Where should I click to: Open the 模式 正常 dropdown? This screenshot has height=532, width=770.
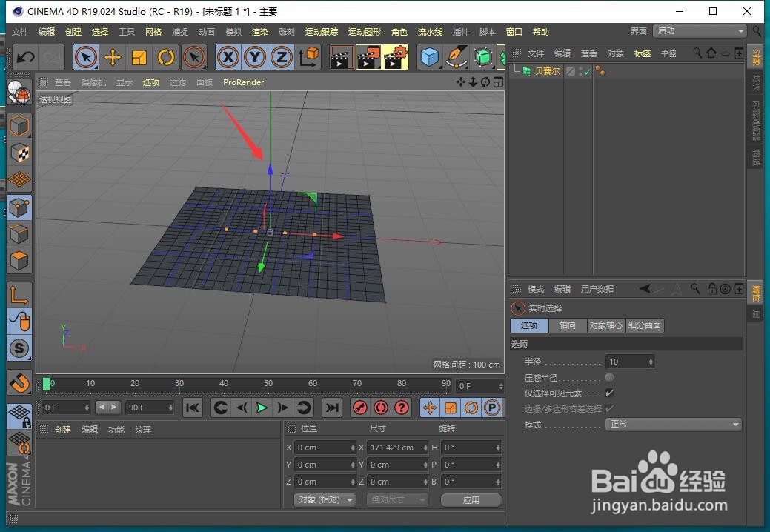point(673,424)
